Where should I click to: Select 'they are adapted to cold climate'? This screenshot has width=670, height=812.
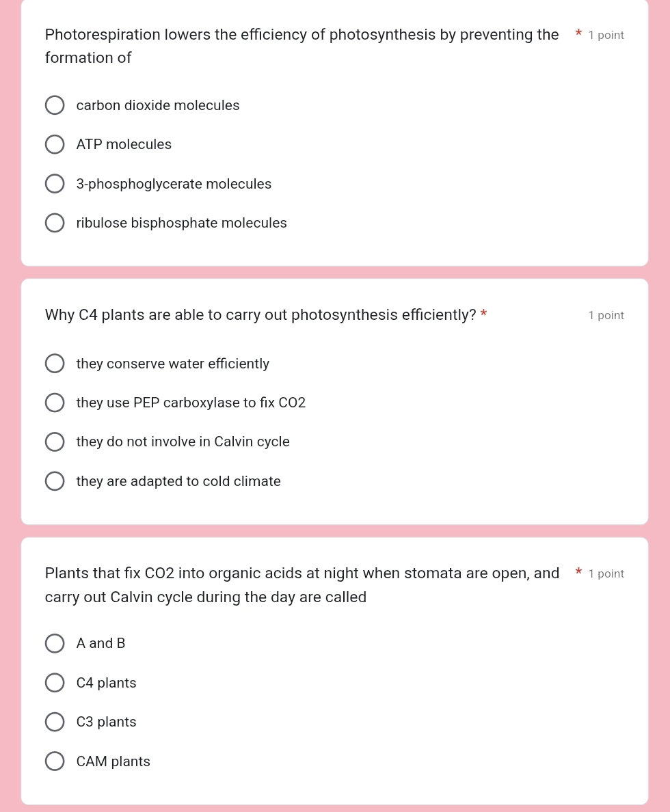[x=55, y=482]
